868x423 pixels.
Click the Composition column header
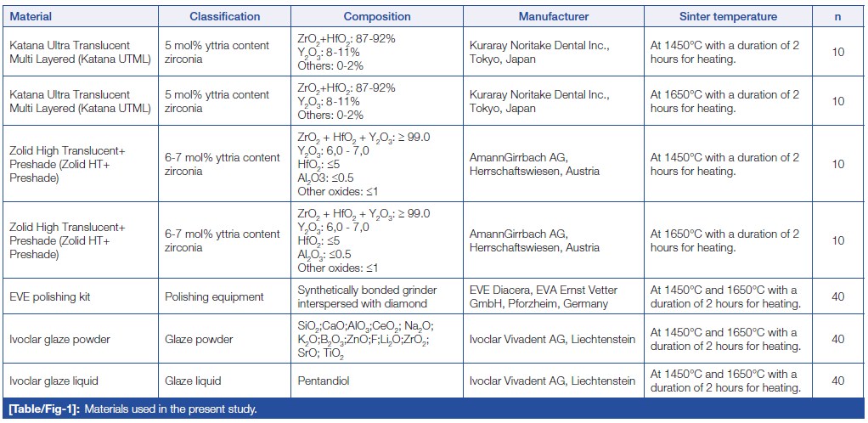(377, 17)
